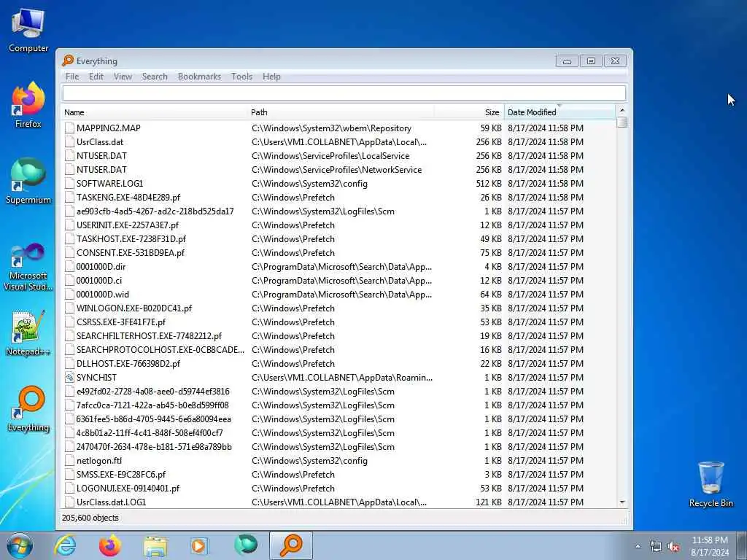Viewport: 747px width, 560px height.
Task: Click the LocalService path of NTUSER.DAT
Action: 330,156
